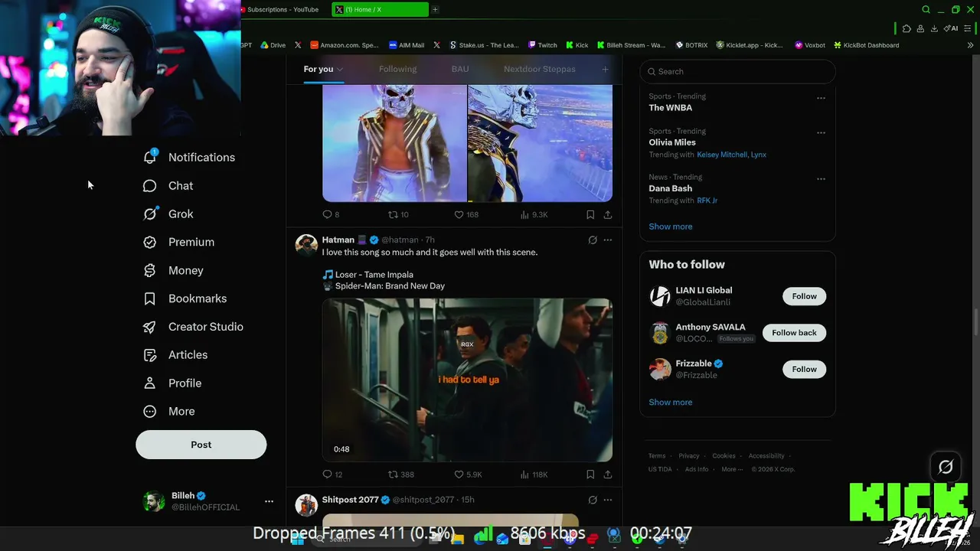Open the Creator Studio rocket icon
980x551 pixels.
click(150, 327)
